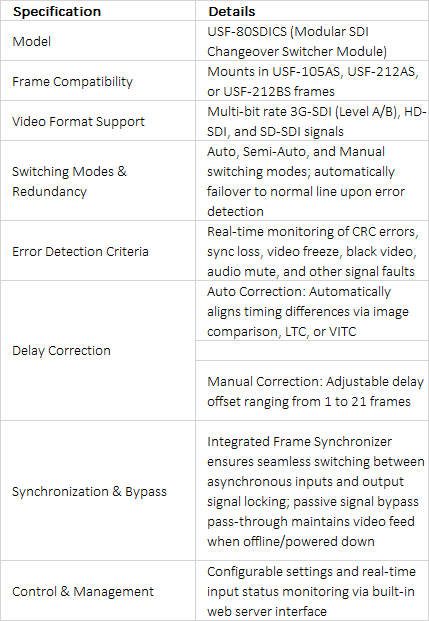Screen dimensions: 429x621
Task: Click the CRC errors monitoring details cell
Action: point(312,251)
